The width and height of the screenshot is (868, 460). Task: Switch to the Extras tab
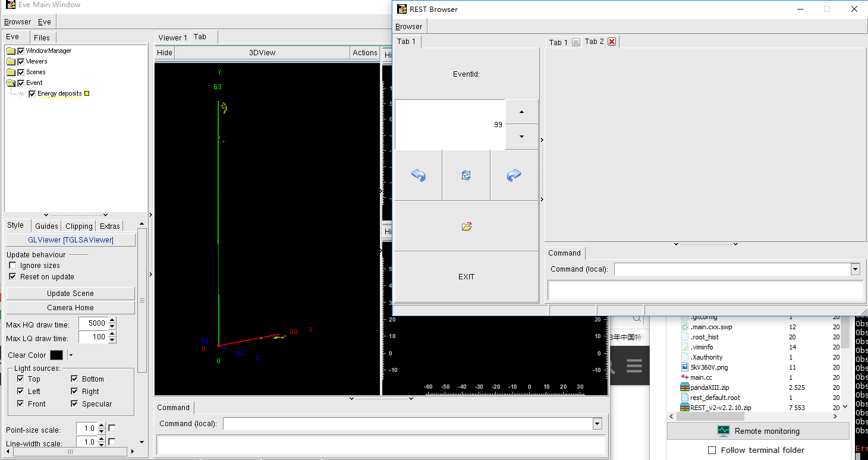tap(110, 226)
